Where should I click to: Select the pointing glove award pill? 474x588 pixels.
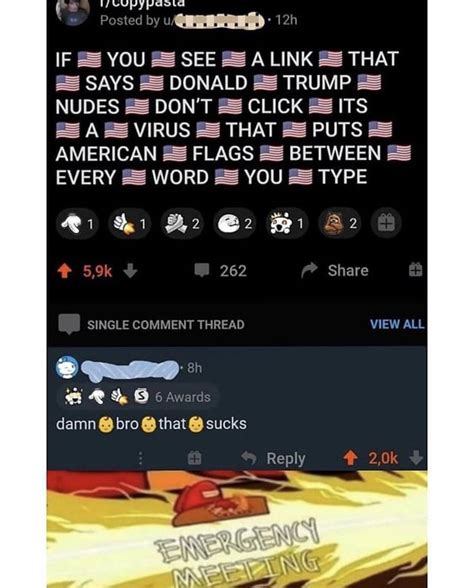click(x=77, y=224)
